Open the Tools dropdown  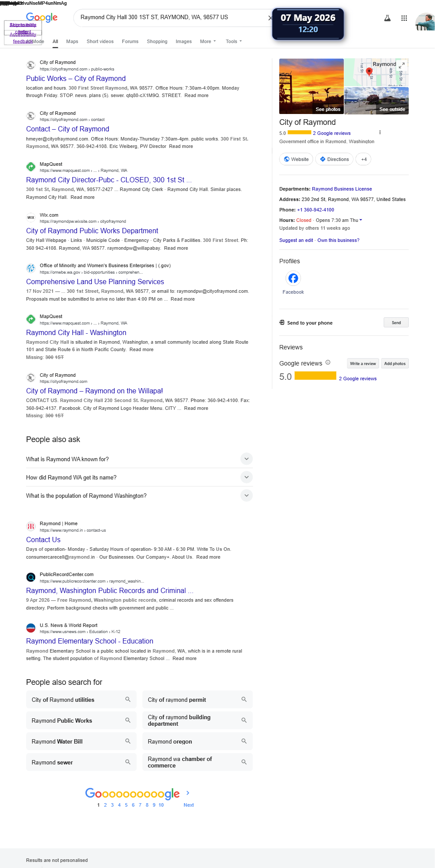[x=233, y=41]
